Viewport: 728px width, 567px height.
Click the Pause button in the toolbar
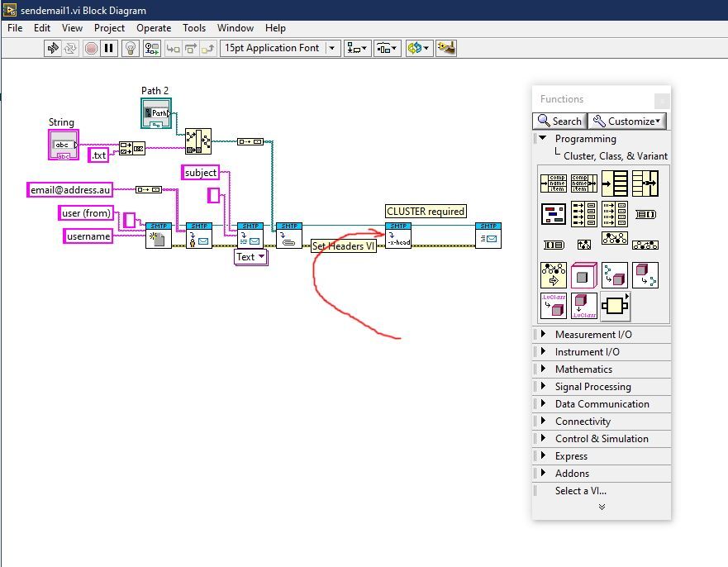(x=108, y=48)
